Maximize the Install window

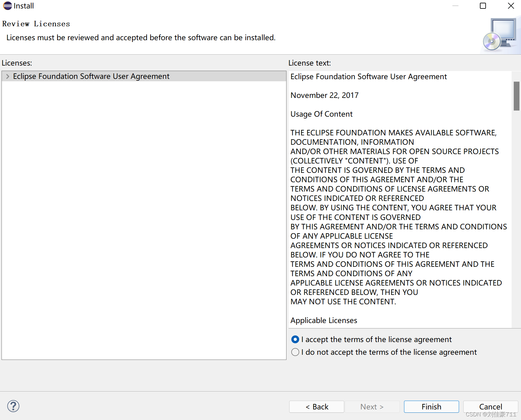(x=483, y=6)
